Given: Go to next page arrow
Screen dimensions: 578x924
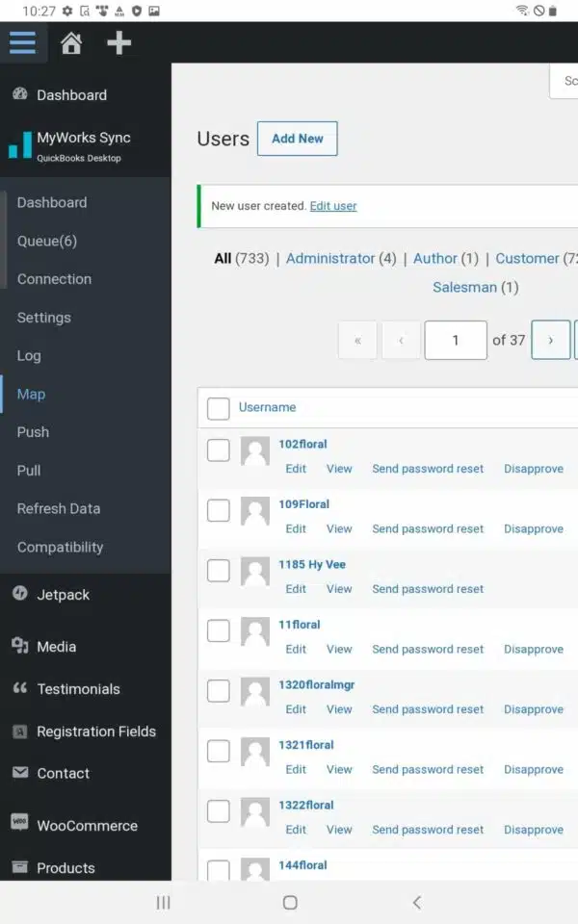Looking at the screenshot, I should click(551, 340).
